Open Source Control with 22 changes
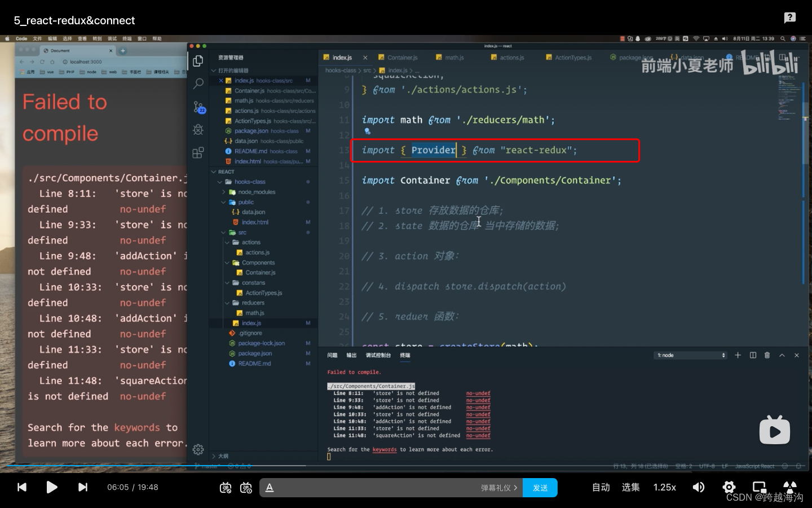 tap(198, 107)
